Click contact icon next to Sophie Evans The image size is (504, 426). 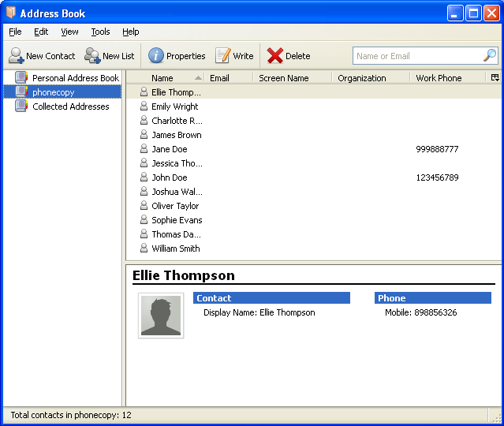pyautogui.click(x=144, y=219)
